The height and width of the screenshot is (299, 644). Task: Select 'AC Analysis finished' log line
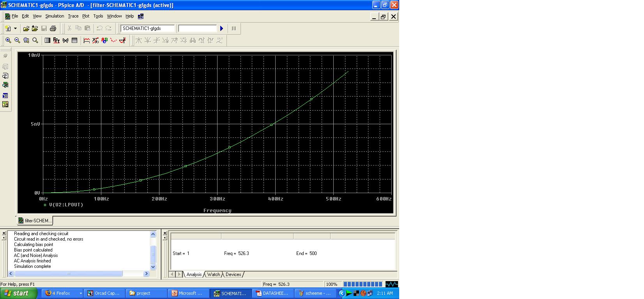click(32, 261)
